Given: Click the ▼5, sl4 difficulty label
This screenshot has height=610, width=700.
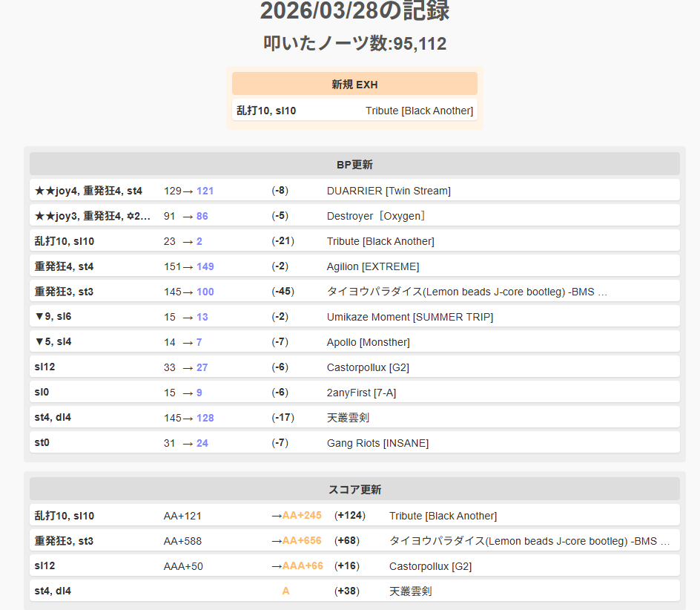Looking at the screenshot, I should coord(53,342).
